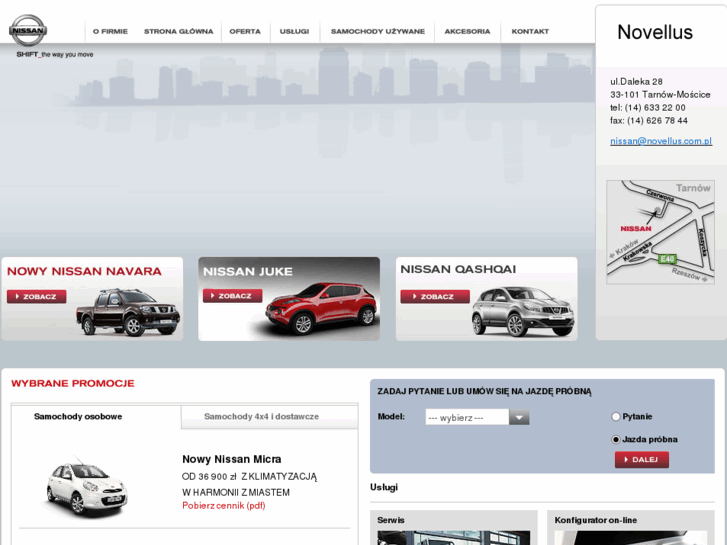Click the SHIFT_the way you move slogan
This screenshot has width=727, height=545.
pos(55,55)
